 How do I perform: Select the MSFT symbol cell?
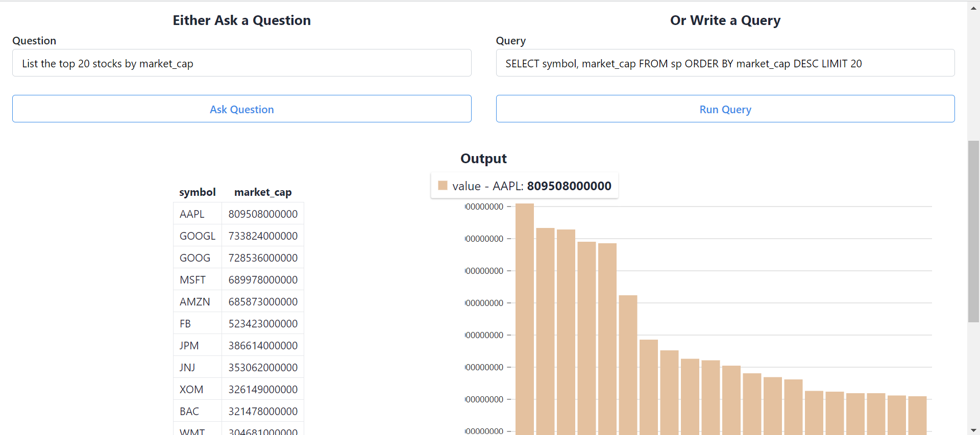(198, 279)
